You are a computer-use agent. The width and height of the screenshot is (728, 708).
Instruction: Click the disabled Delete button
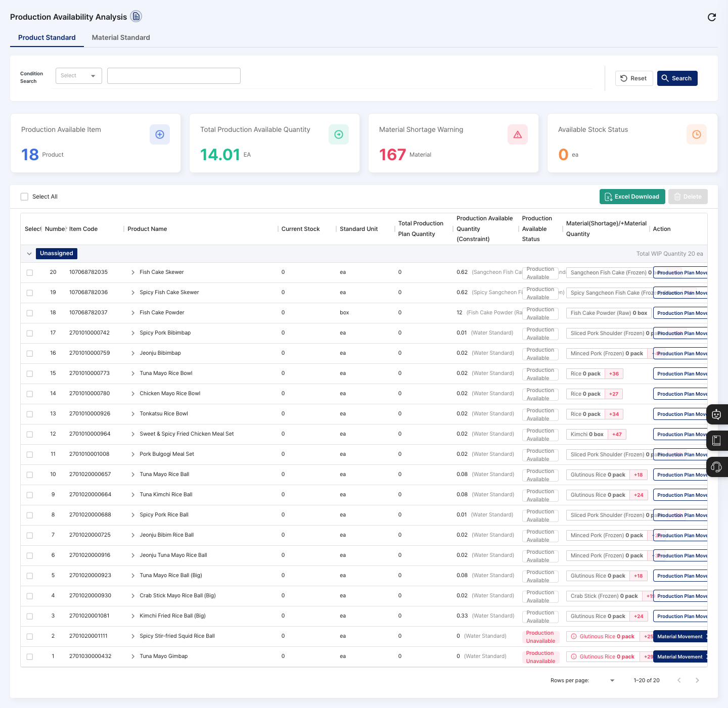click(x=688, y=197)
